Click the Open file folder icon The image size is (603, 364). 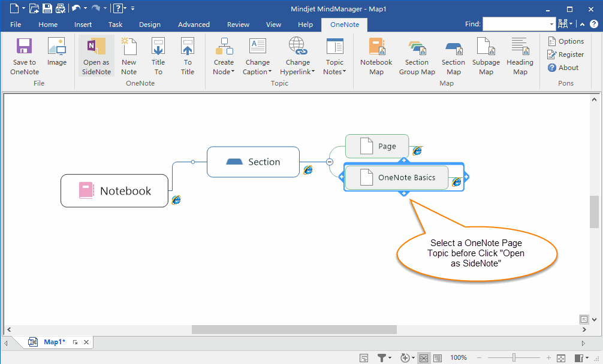click(34, 8)
